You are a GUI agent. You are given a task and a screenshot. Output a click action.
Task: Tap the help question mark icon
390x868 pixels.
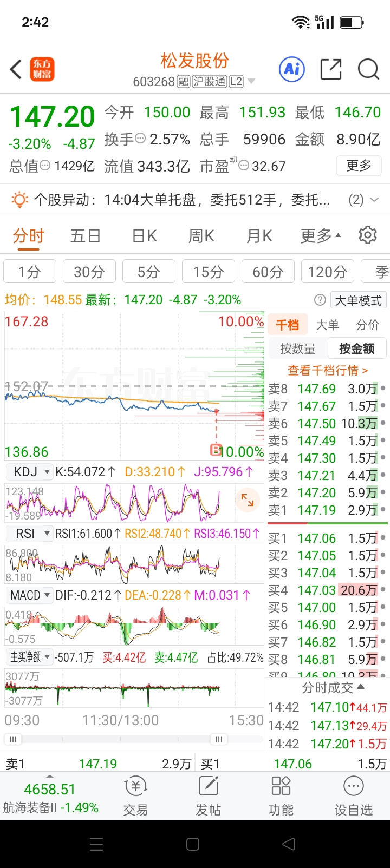click(320, 300)
